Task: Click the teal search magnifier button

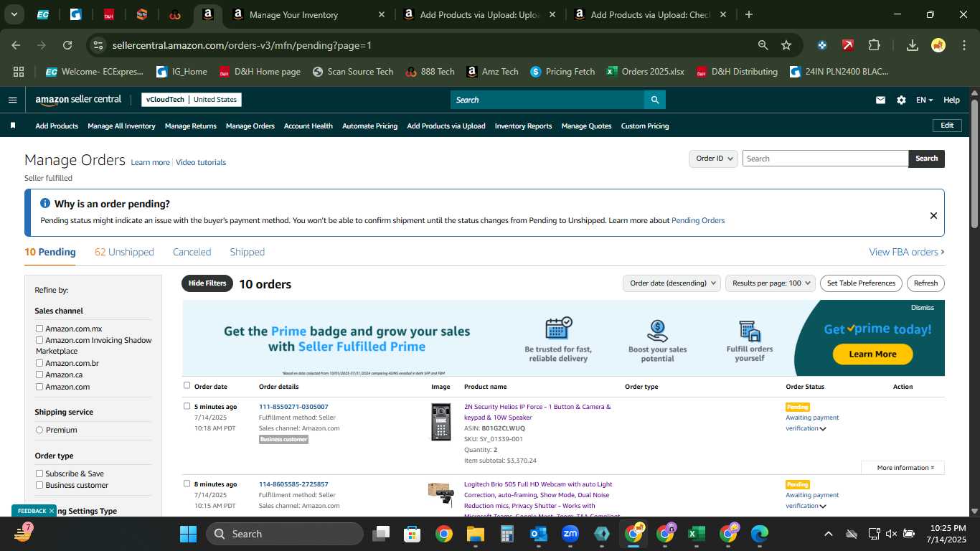Action: pyautogui.click(x=654, y=100)
